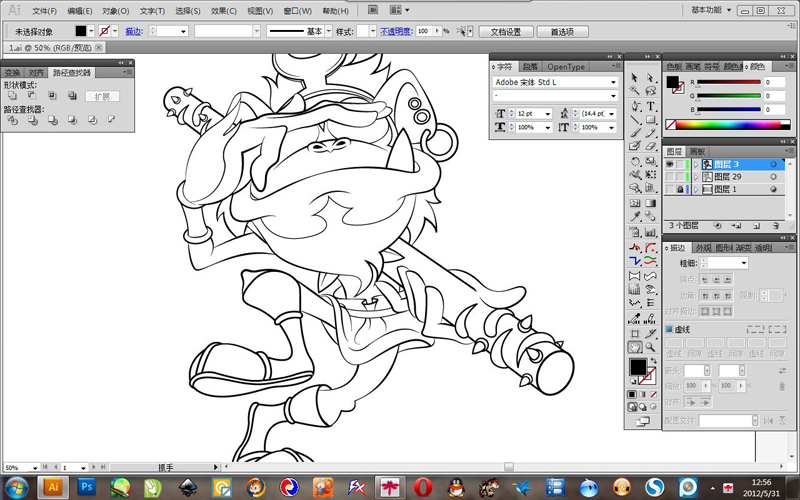800x500 pixels.
Task: Open the font family Adobe 宋体 dropdown
Action: point(613,82)
